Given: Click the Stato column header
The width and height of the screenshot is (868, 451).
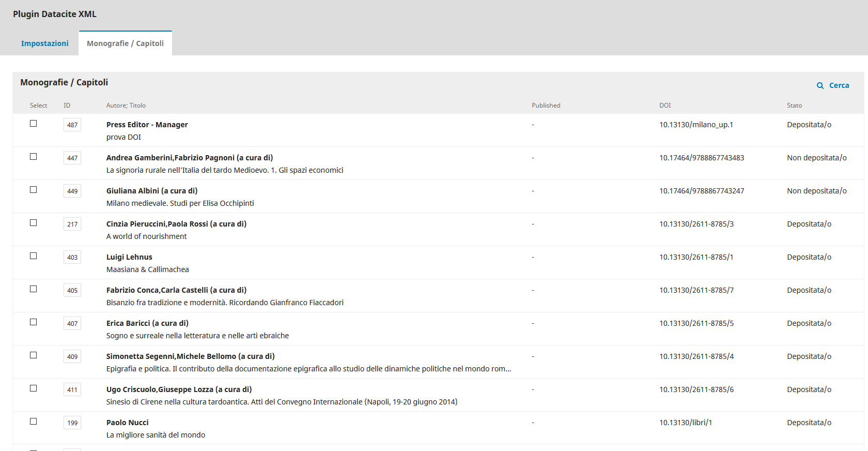Looking at the screenshot, I should coord(795,106).
